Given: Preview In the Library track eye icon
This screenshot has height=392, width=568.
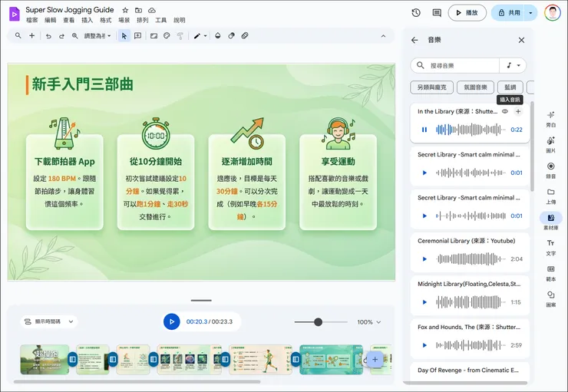Looking at the screenshot, I should tap(505, 111).
